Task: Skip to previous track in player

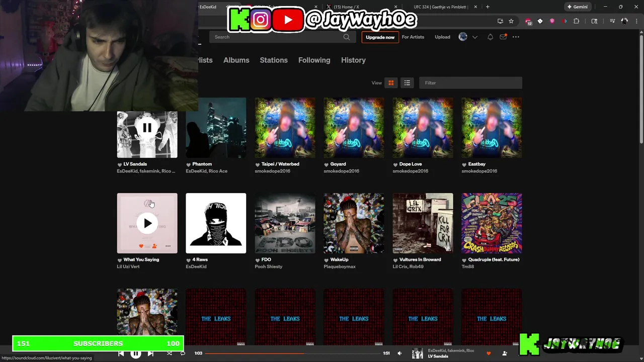Action: pos(121,353)
